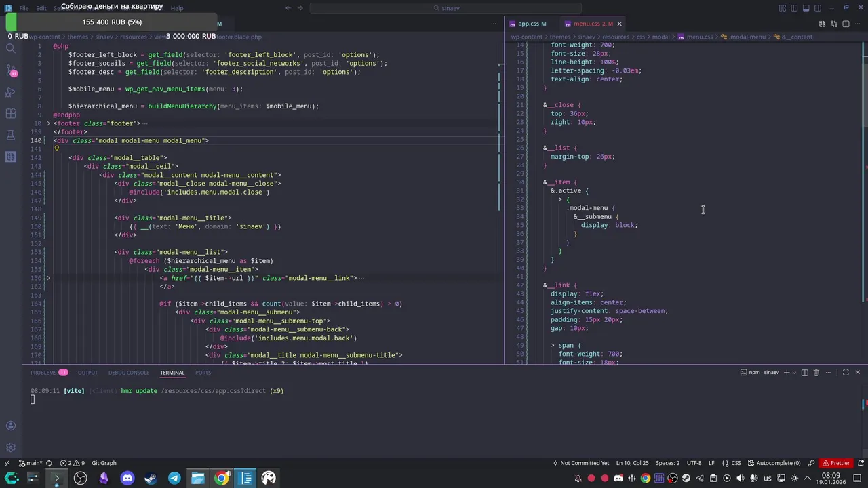The height and width of the screenshot is (488, 868).
Task: Open errors and warnings count in the status bar
Action: (x=73, y=463)
